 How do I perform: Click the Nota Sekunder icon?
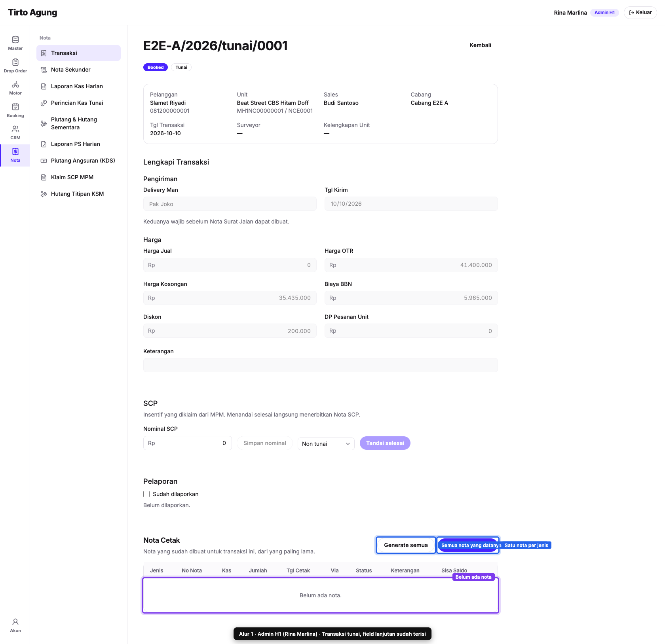[44, 70]
